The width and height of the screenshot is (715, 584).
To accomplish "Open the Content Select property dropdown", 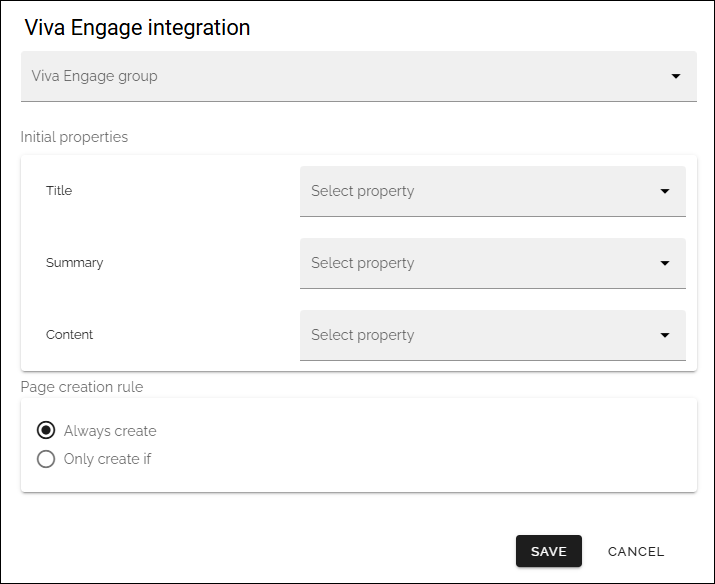I will tap(492, 335).
